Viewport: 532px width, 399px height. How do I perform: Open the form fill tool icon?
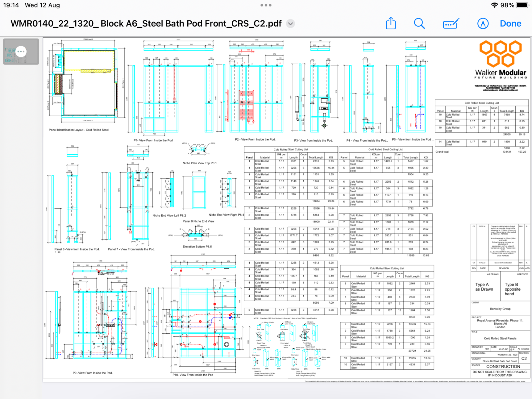451,24
